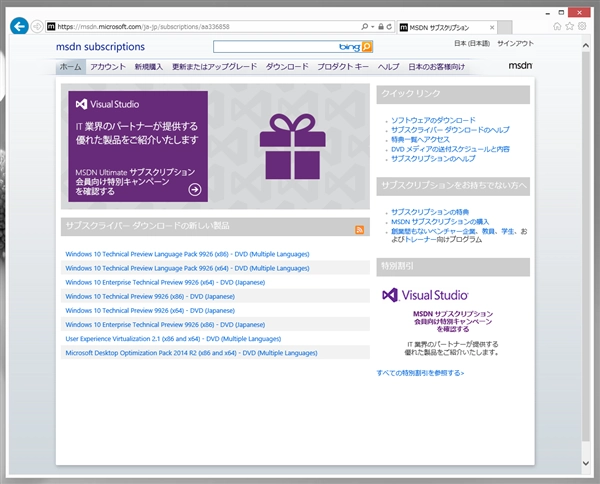Open the ヘルプ menu item
This screenshot has width=600, height=484.
388,67
